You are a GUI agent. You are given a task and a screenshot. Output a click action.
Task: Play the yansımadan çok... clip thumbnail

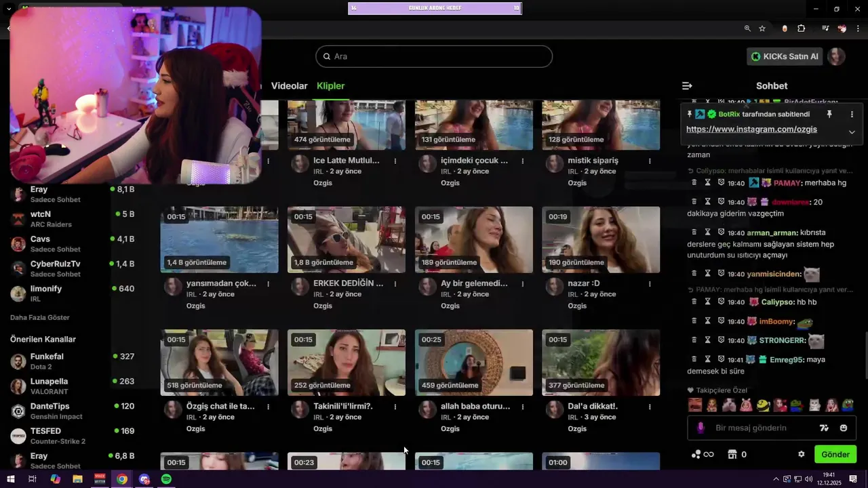coord(219,240)
